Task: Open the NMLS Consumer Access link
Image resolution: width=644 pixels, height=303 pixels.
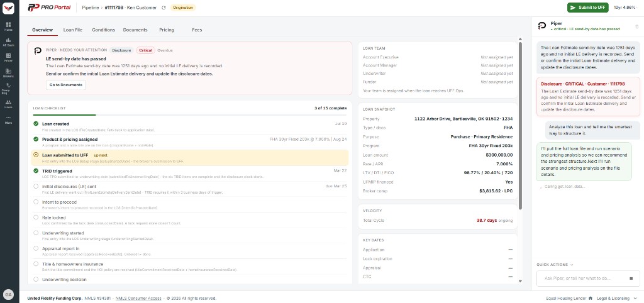Action: tap(138, 298)
